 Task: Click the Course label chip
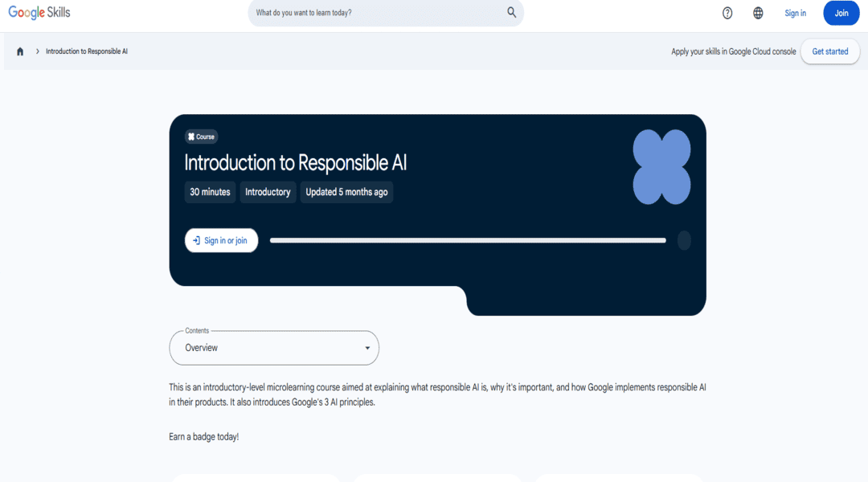(x=201, y=137)
